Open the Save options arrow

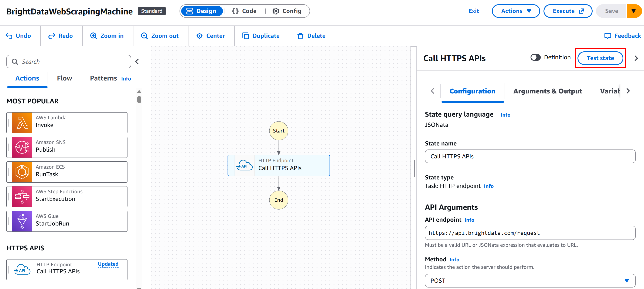point(634,11)
